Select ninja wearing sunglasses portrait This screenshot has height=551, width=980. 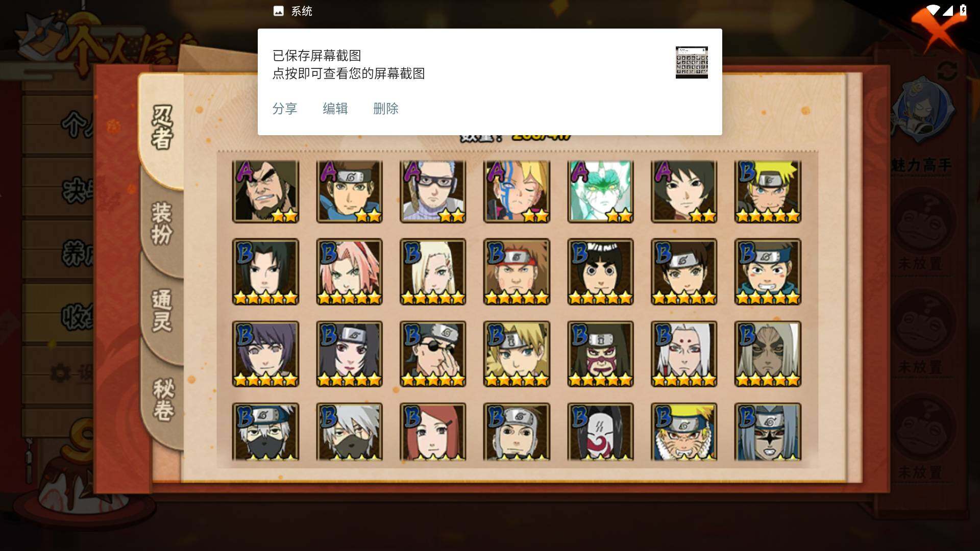(x=433, y=354)
